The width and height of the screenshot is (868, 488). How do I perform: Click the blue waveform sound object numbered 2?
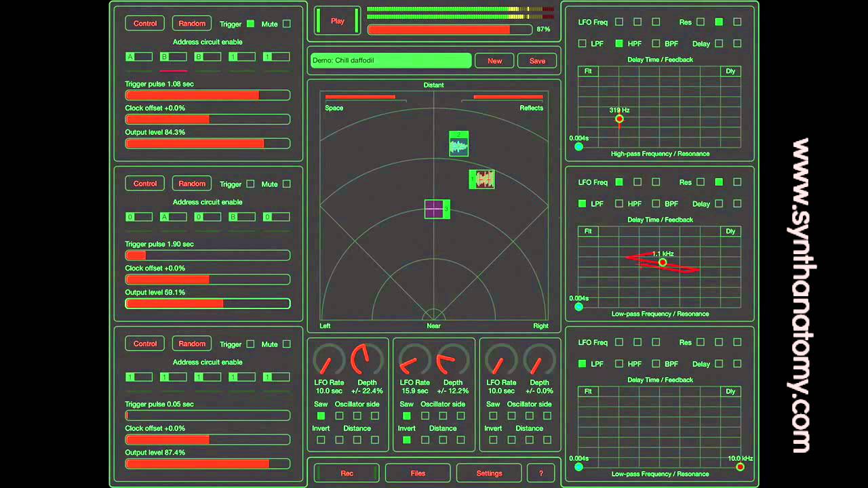click(x=458, y=144)
